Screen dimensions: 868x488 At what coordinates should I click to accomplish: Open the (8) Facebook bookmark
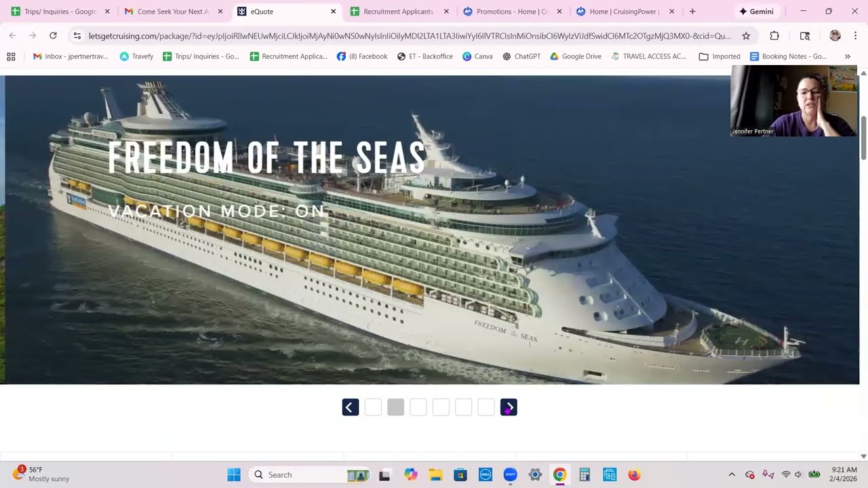[362, 56]
